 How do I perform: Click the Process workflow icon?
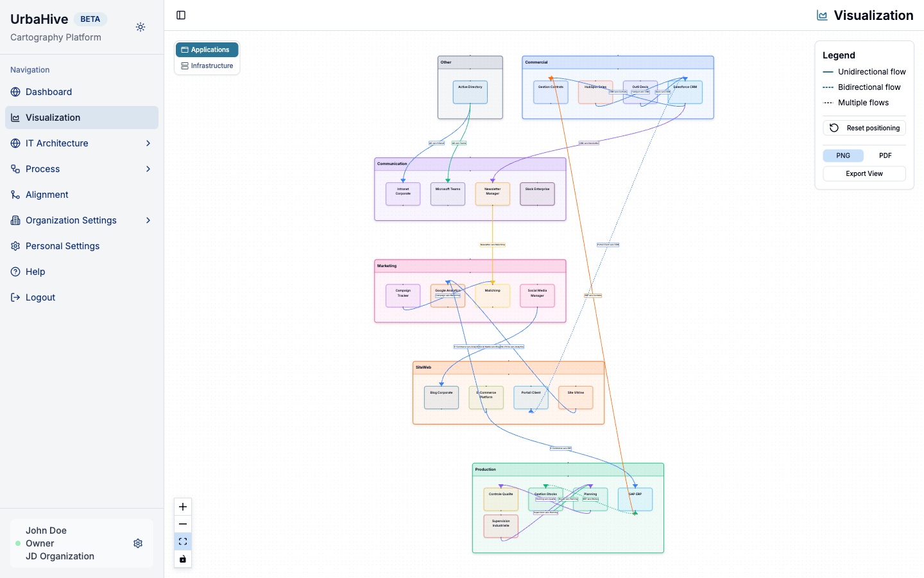15,169
